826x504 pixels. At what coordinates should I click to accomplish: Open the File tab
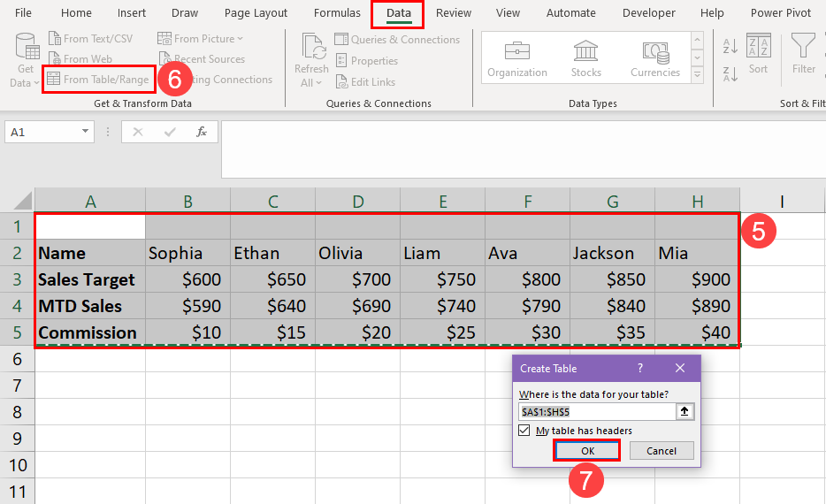23,13
